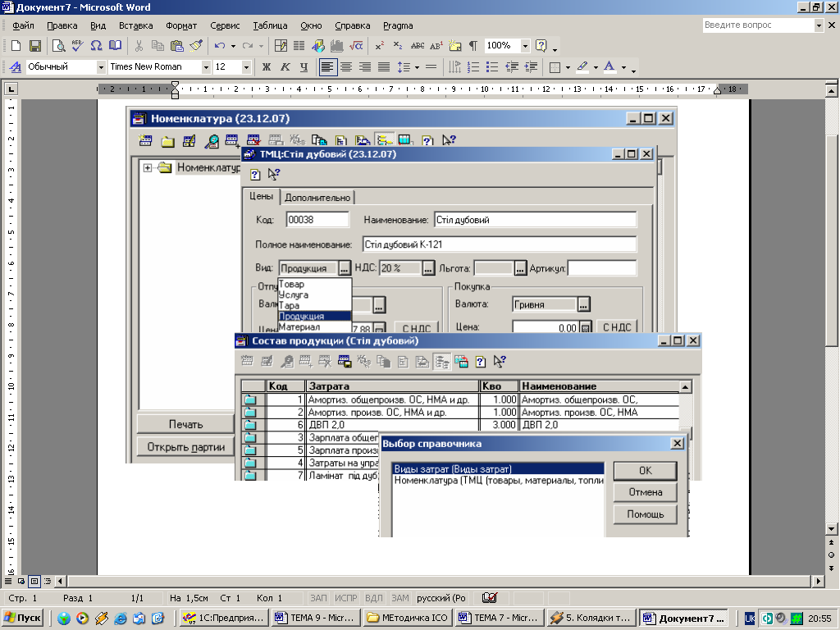Open the Pragma menu
The width and height of the screenshot is (840, 630).
(x=398, y=25)
